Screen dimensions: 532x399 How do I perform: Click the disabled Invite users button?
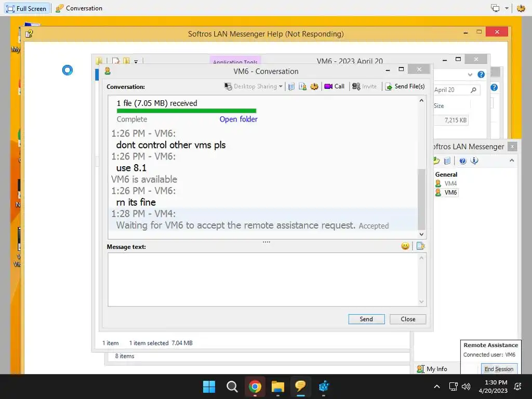click(x=364, y=87)
